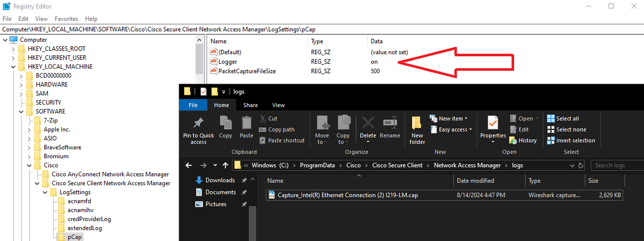Open Pictures in Quick access
The height and width of the screenshot is (241, 644).
coord(216,204)
